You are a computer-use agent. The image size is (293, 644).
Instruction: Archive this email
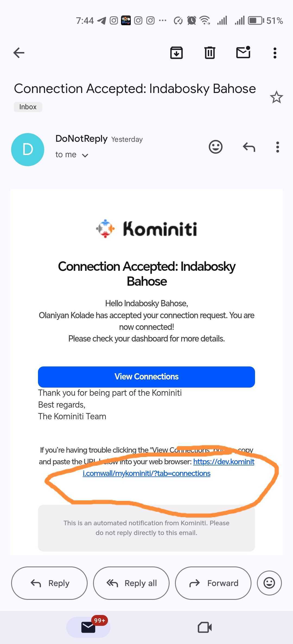[176, 53]
